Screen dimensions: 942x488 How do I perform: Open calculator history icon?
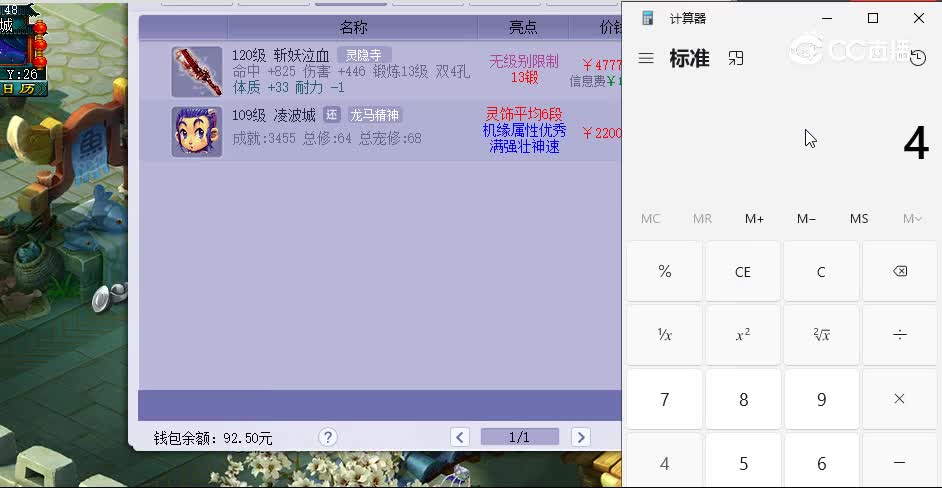(917, 58)
